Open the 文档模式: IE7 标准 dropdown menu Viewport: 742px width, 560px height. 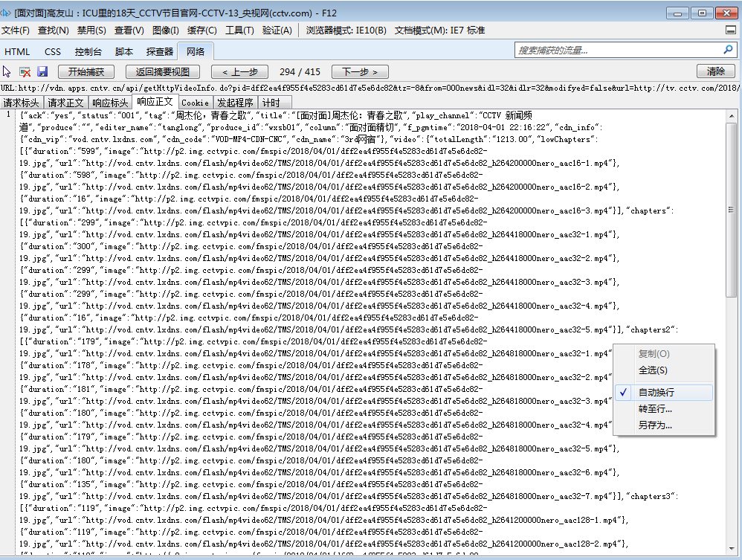[x=439, y=30]
